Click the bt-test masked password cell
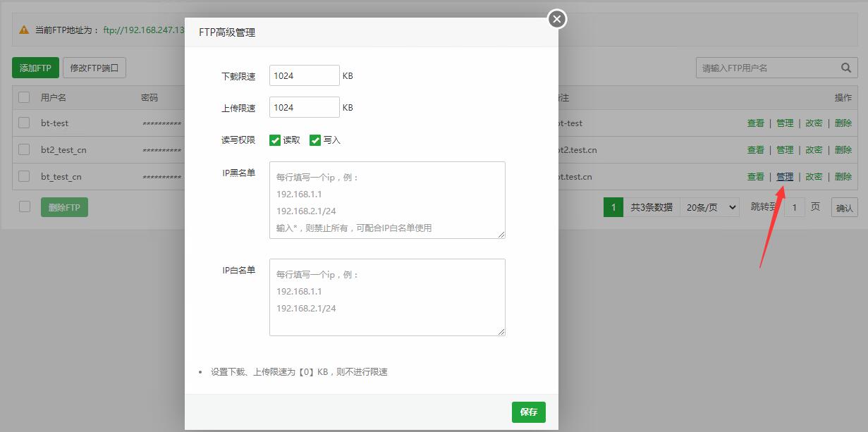Screen dimensions: 868x432 (x=161, y=124)
